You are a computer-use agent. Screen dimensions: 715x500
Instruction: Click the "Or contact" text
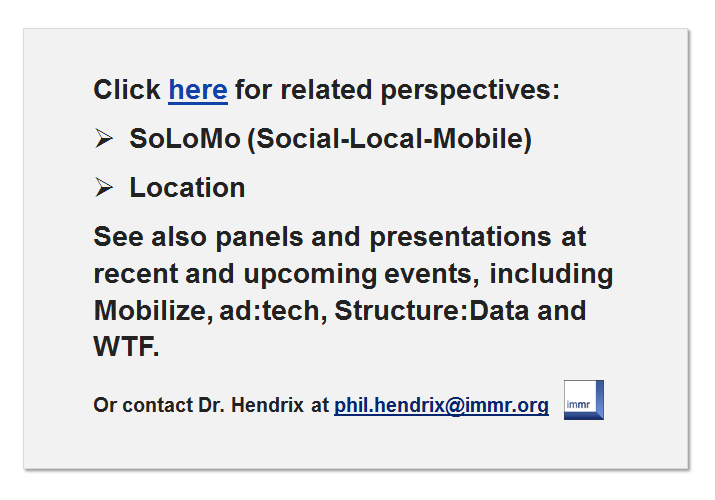click(x=131, y=405)
